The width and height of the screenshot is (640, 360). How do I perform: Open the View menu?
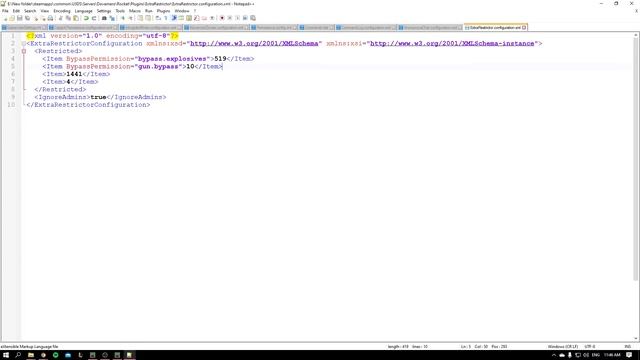coord(44,11)
